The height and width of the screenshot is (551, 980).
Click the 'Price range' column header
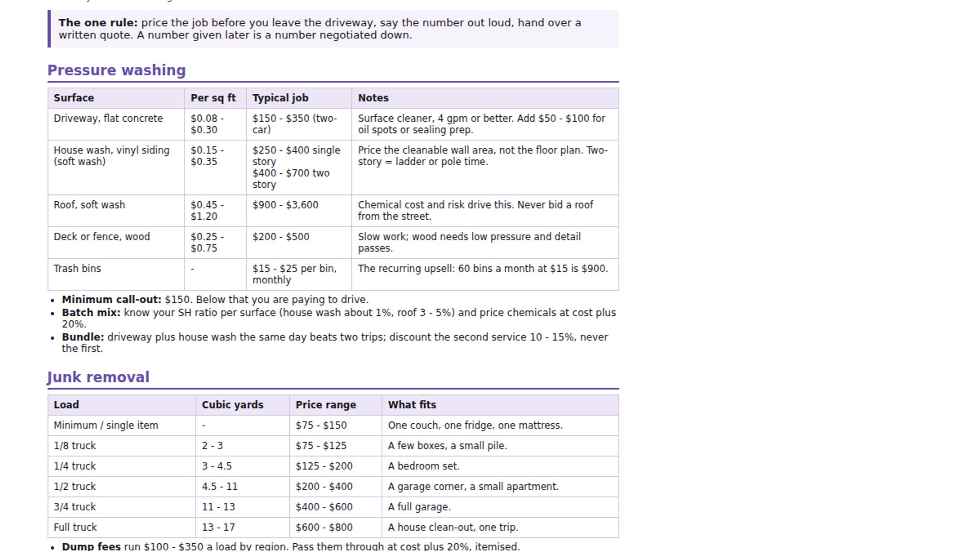[x=336, y=405]
